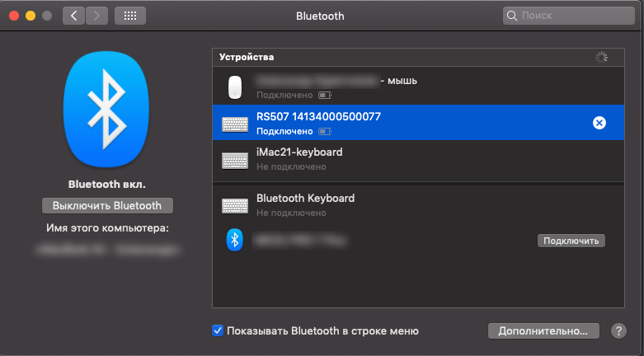Click the Подключить button
Image resolution: width=644 pixels, height=356 pixels.
tap(571, 241)
